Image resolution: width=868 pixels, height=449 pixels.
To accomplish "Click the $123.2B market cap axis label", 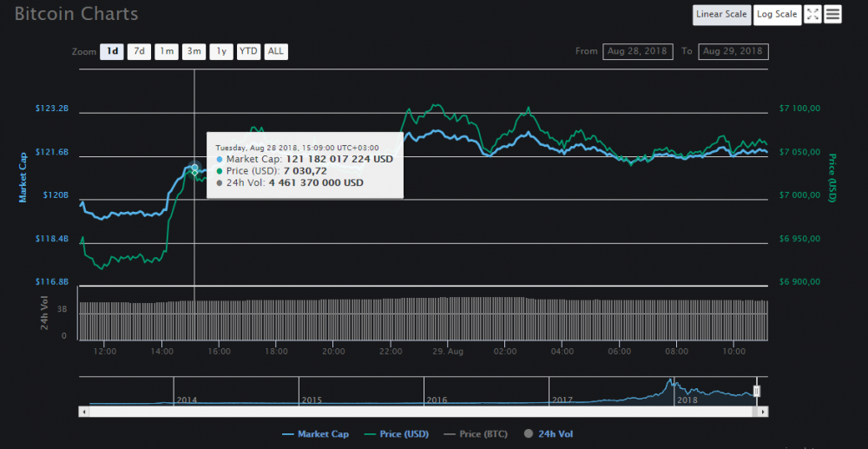I will coord(52,109).
